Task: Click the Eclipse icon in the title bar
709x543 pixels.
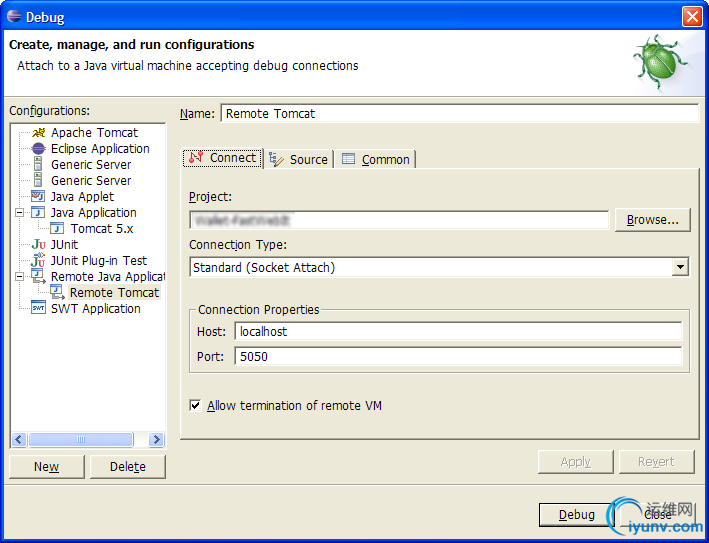Action: tap(14, 16)
